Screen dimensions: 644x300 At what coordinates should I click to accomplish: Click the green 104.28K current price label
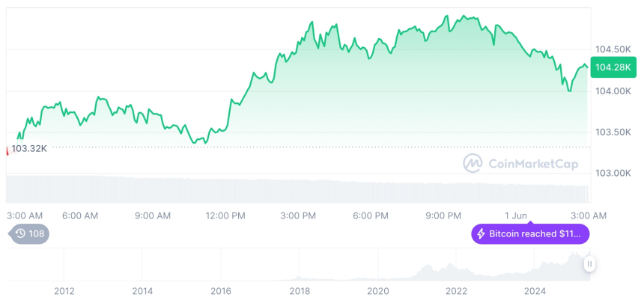pyautogui.click(x=614, y=68)
